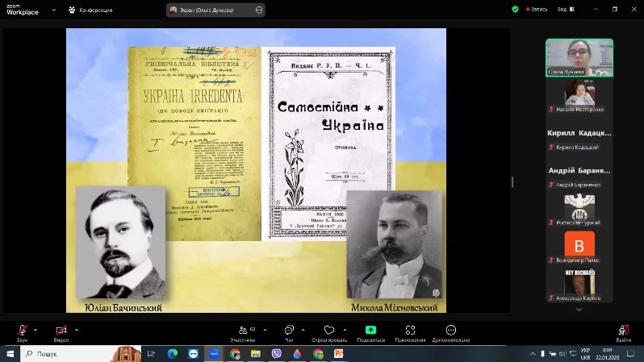The width and height of the screenshot is (644, 362).
Task: Turn on the video camera toggle
Action: click(x=61, y=330)
